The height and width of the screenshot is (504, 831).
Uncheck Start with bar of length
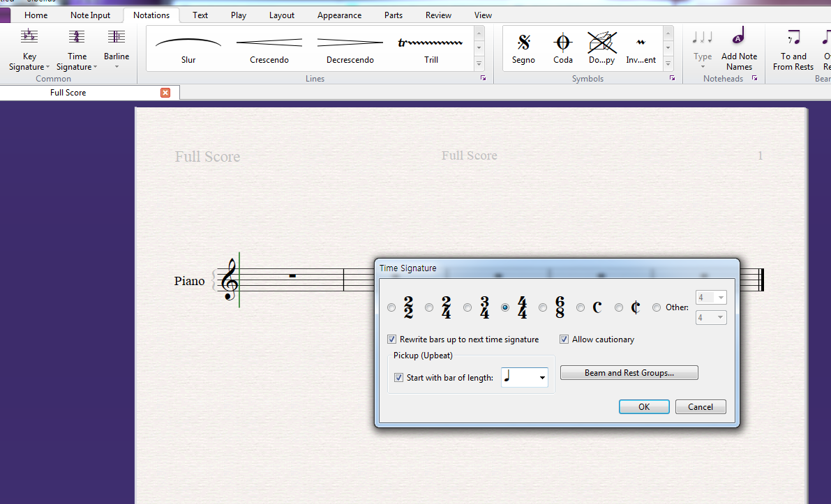point(398,377)
